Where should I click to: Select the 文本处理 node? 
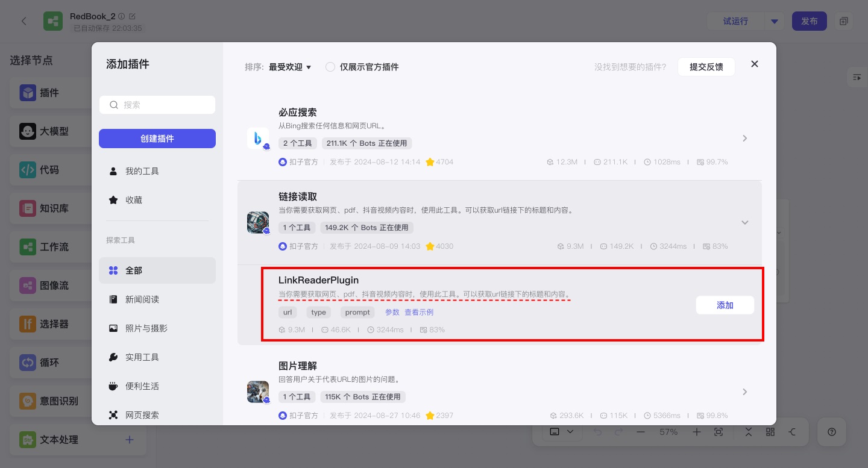[x=78, y=440]
